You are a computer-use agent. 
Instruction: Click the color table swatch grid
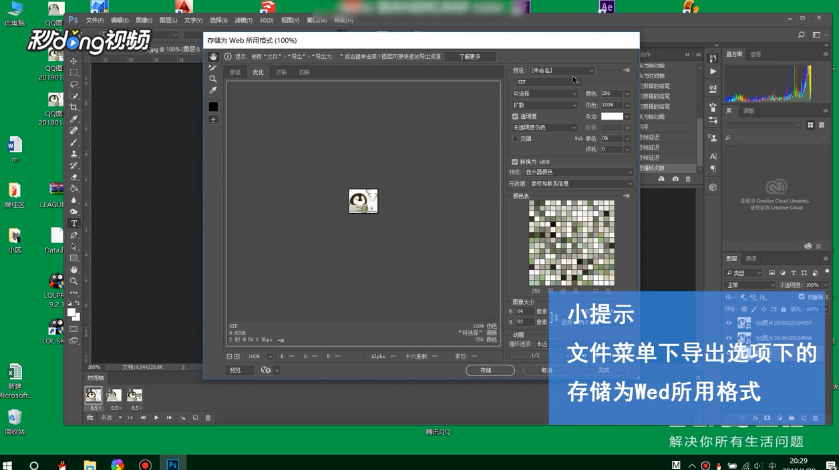(571, 243)
